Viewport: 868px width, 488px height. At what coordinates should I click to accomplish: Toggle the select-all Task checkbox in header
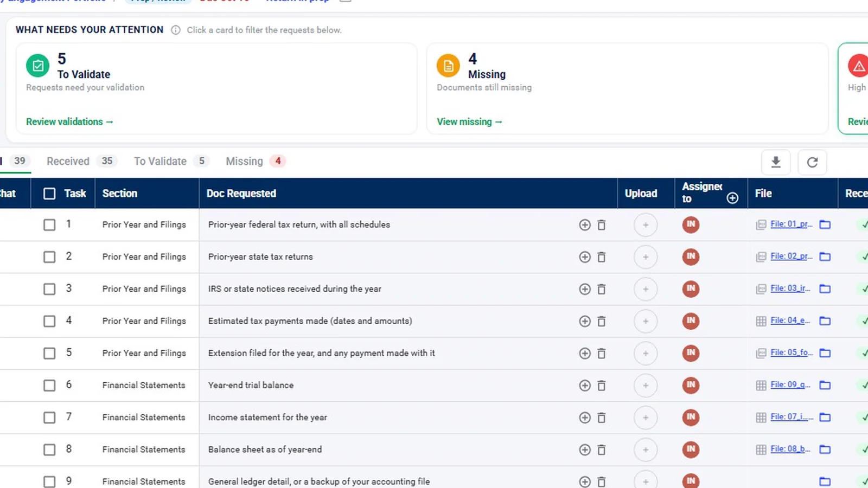coord(49,194)
